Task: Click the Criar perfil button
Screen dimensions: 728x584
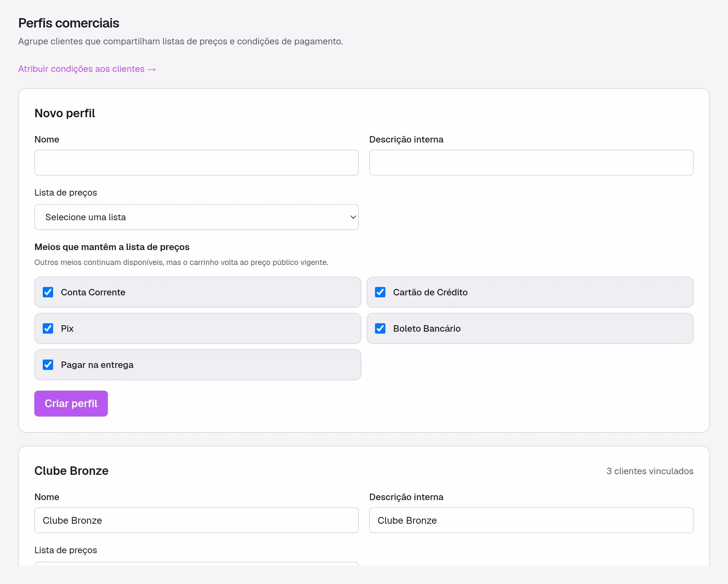Action: (71, 404)
